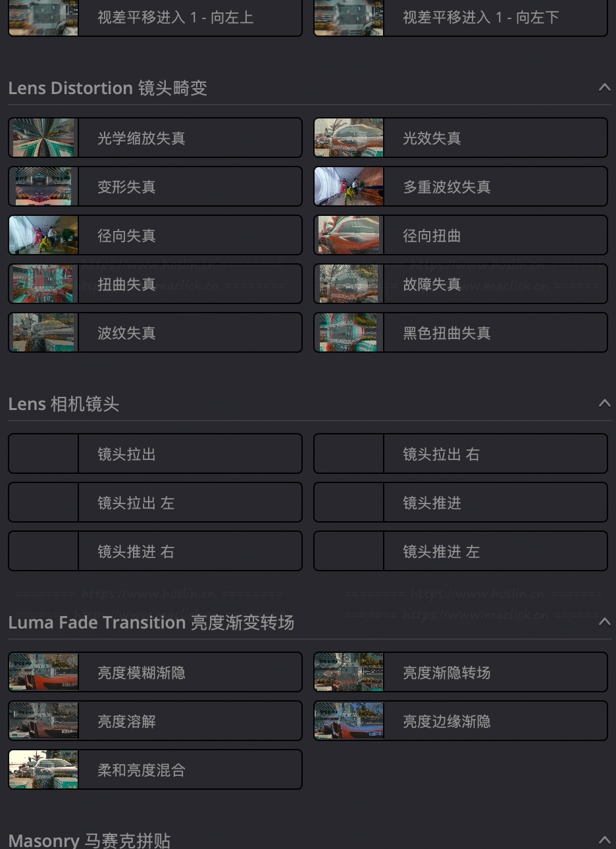Click the Masonry 马赛克拼贴 heading
The width and height of the screenshot is (616, 849).
point(90,840)
